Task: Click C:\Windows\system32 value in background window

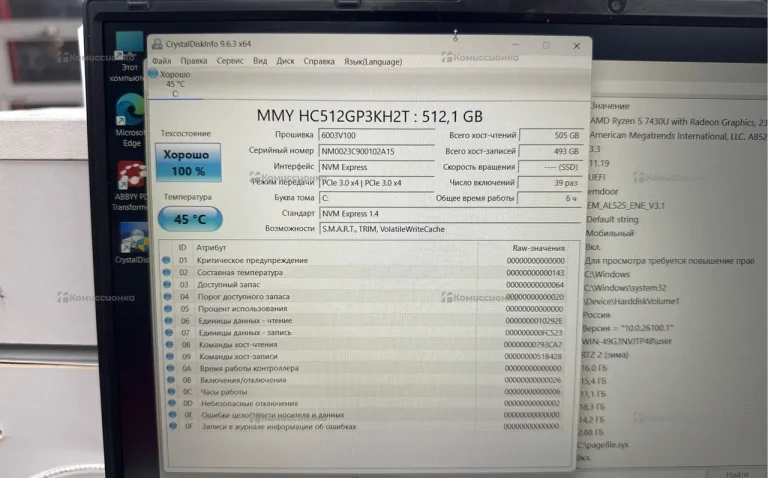Action: 625,287
